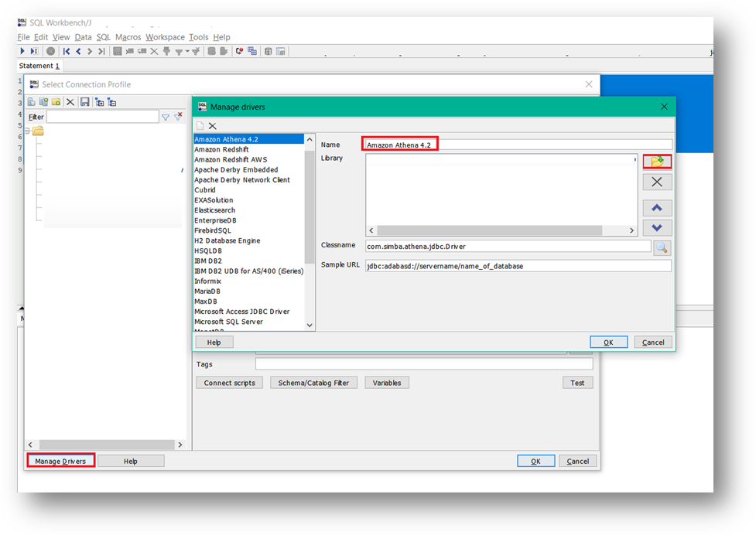Click the Schema/Catalog Filter button
Image resolution: width=756 pixels, height=535 pixels.
[313, 383]
